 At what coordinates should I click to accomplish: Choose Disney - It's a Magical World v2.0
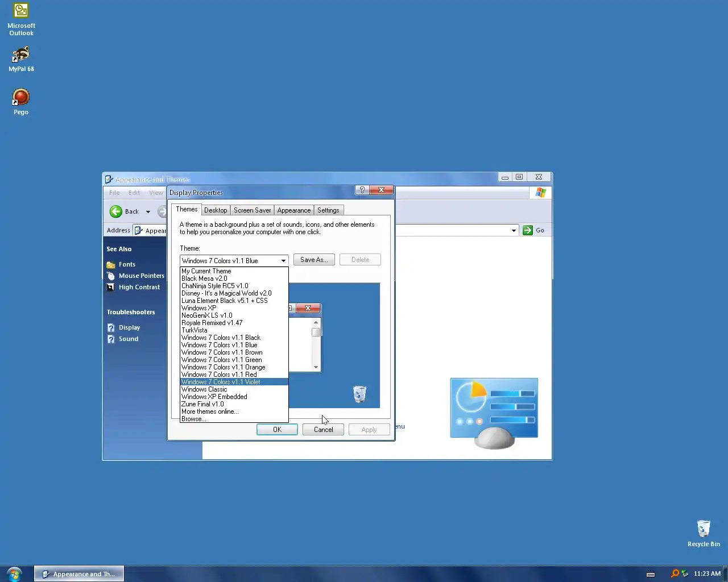tap(234, 293)
